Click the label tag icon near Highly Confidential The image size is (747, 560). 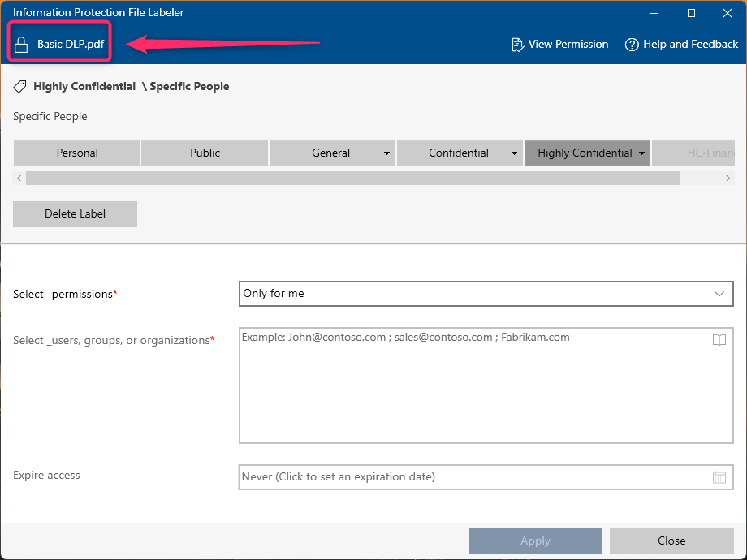click(20, 86)
